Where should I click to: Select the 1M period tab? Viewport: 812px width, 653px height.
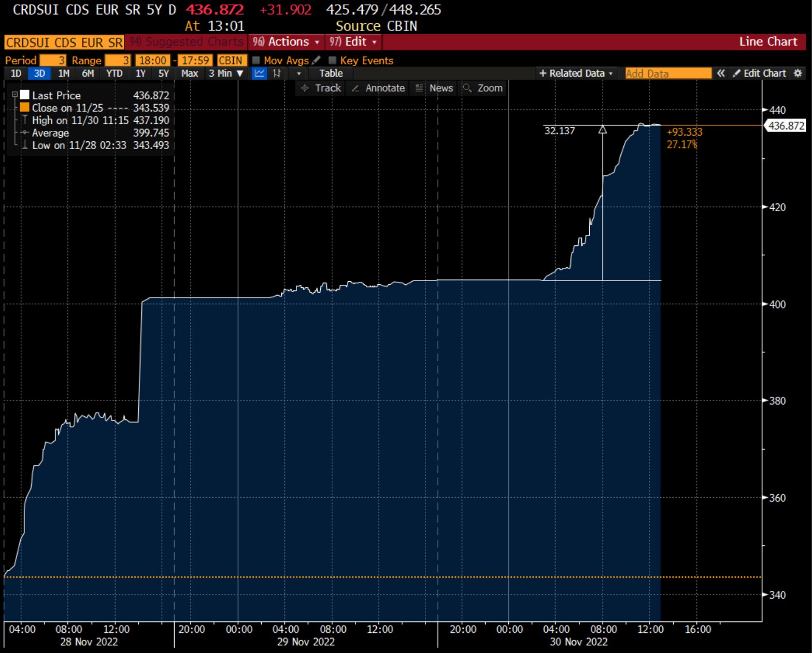tap(64, 74)
